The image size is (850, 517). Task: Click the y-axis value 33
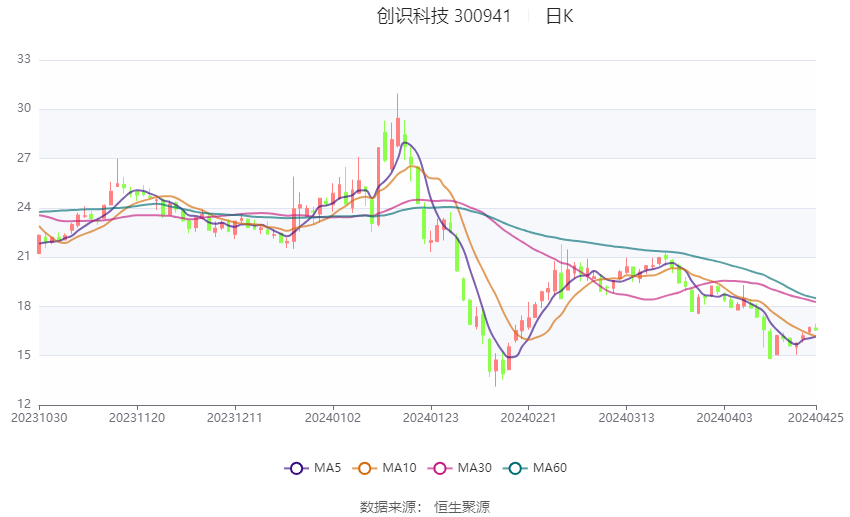24,59
